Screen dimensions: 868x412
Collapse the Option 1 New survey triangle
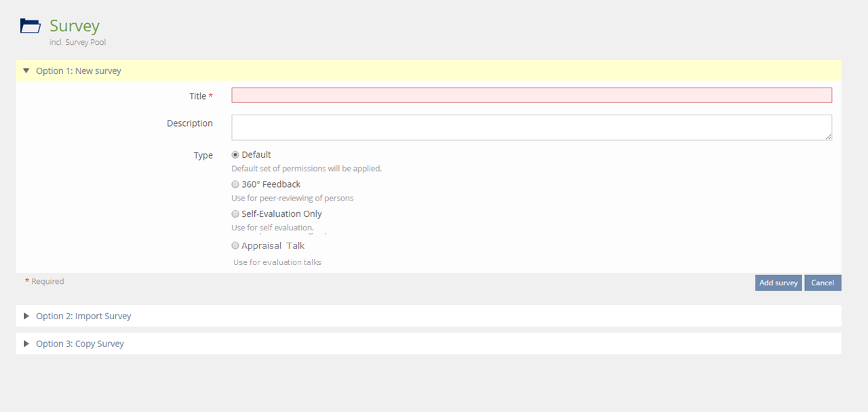[x=26, y=70]
